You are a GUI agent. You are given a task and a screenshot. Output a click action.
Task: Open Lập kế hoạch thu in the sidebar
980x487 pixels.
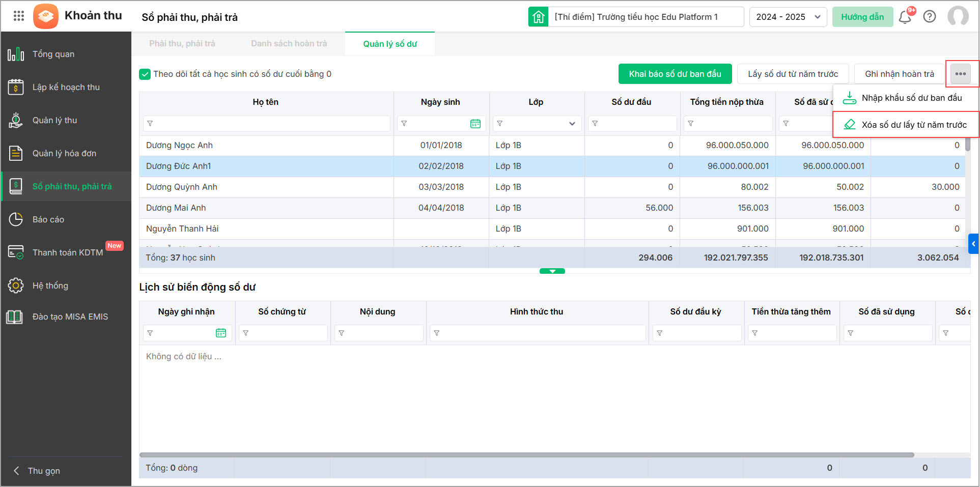(x=66, y=87)
